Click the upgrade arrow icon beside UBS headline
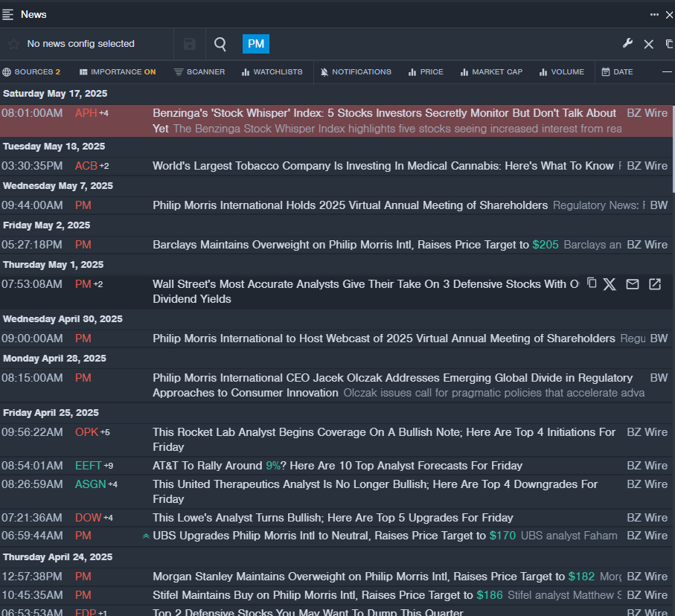This screenshot has width=675, height=616. (146, 536)
